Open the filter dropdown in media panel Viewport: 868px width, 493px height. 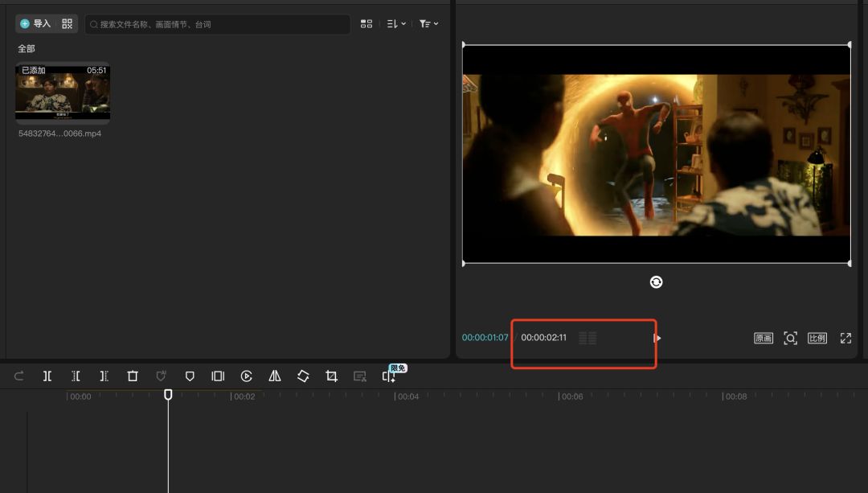pos(428,24)
